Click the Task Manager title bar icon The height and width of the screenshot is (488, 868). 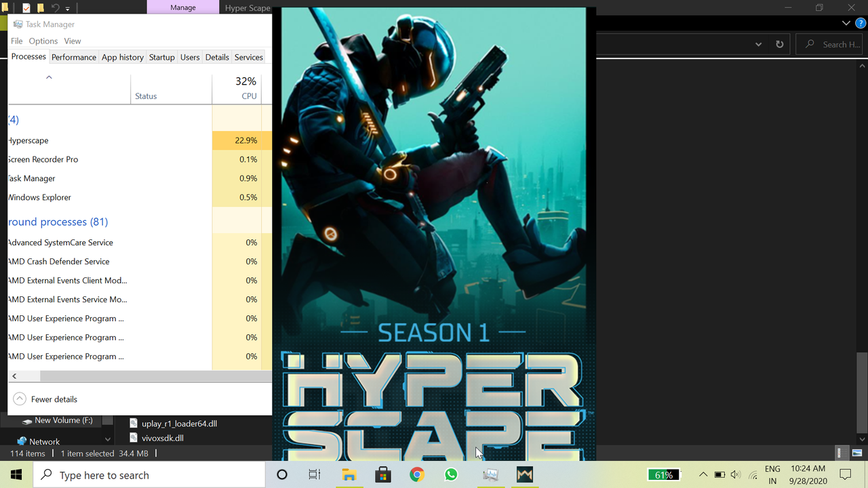(x=18, y=24)
